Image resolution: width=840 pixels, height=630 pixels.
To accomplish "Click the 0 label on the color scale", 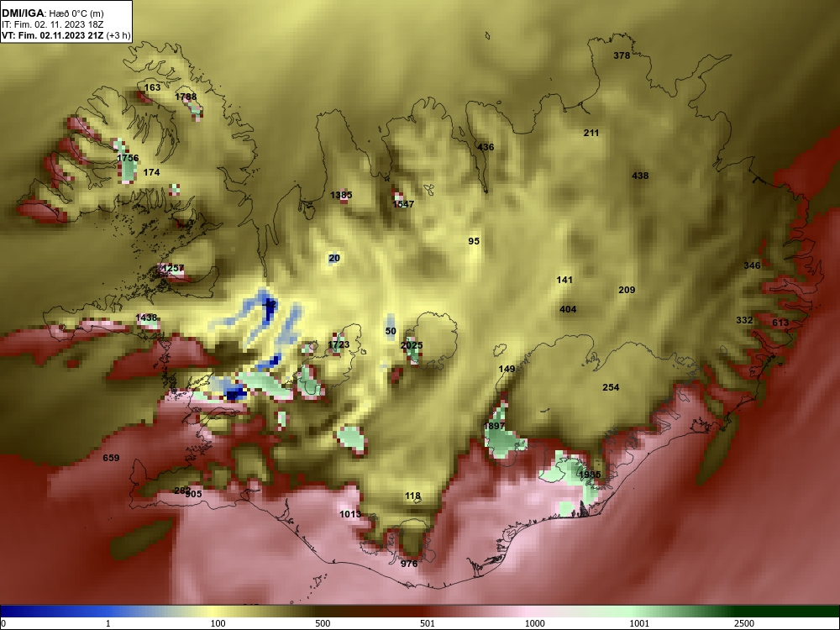I will pos(3,623).
